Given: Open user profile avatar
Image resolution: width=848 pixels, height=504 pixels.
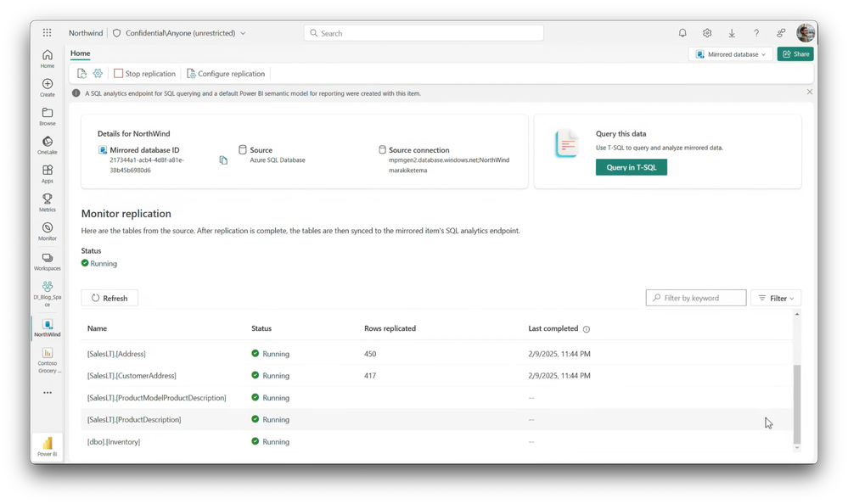Looking at the screenshot, I should [806, 32].
